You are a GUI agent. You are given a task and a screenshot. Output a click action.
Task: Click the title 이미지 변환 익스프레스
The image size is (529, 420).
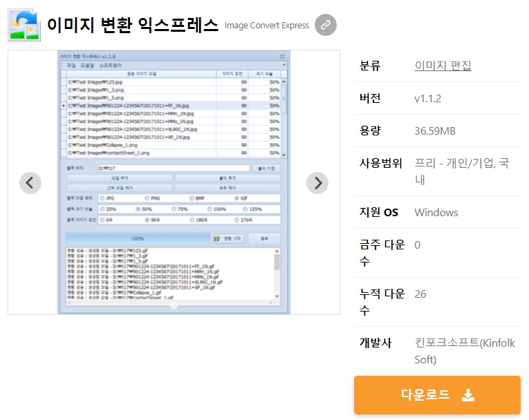coord(133,26)
